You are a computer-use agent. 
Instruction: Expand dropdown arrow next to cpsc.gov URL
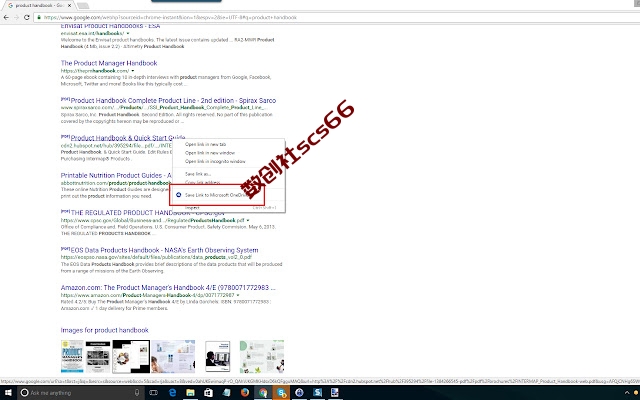pos(248,220)
